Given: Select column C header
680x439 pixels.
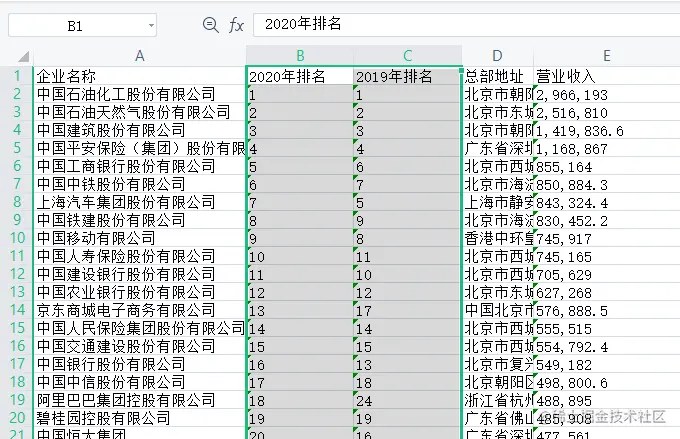Looking at the screenshot, I should [x=407, y=56].
